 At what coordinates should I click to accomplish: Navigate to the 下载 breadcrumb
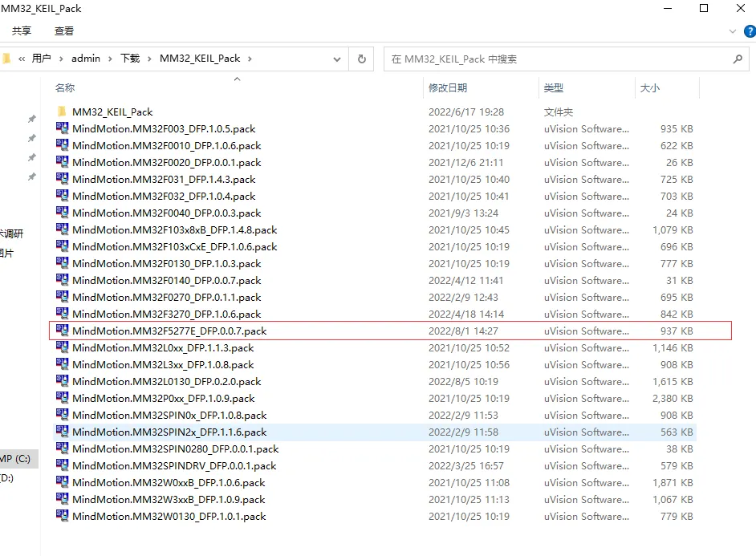[130, 59]
